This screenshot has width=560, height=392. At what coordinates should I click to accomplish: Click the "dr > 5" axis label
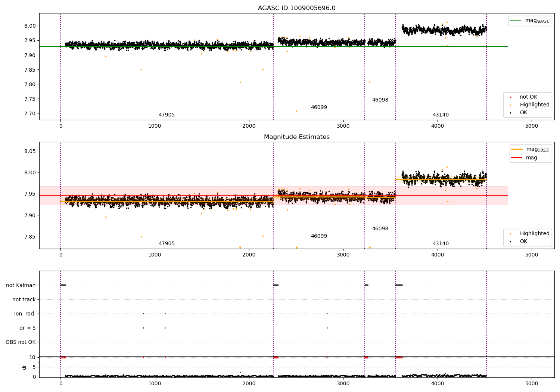(x=28, y=328)
